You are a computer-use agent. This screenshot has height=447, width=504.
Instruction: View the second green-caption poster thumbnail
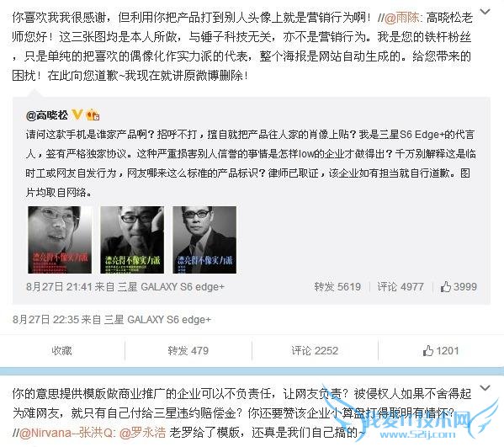point(132,240)
